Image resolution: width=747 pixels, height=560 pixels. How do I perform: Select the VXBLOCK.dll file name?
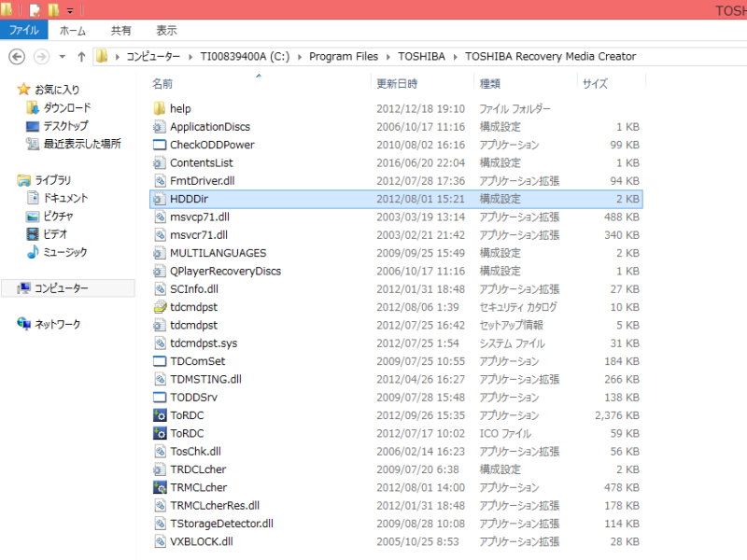pos(202,542)
